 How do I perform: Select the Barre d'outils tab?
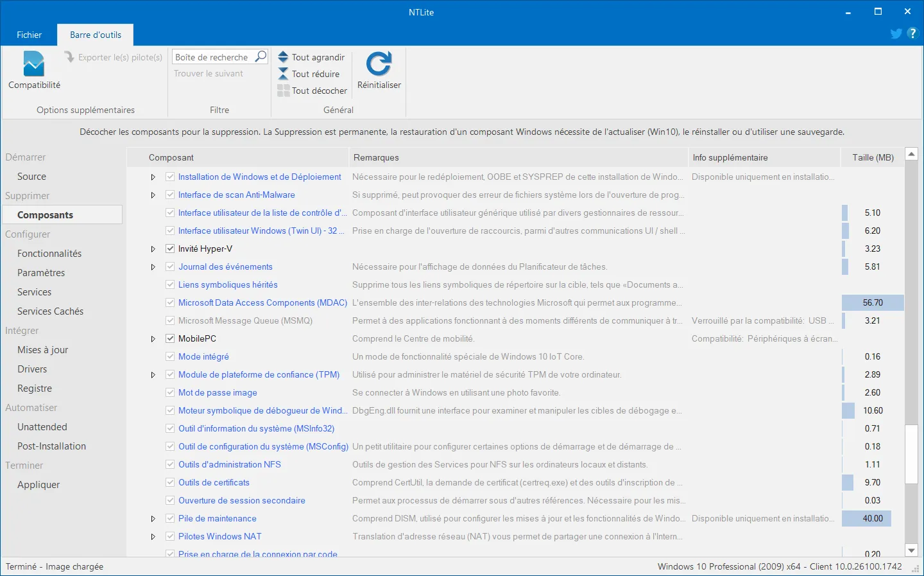pos(96,35)
